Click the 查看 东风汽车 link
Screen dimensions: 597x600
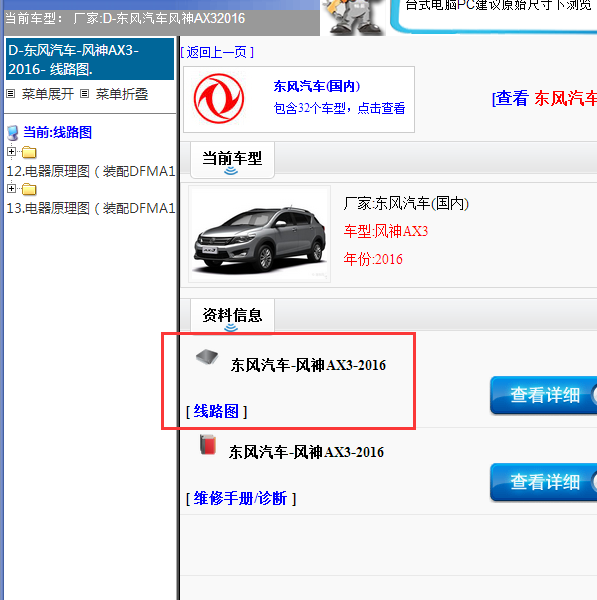coord(544,98)
